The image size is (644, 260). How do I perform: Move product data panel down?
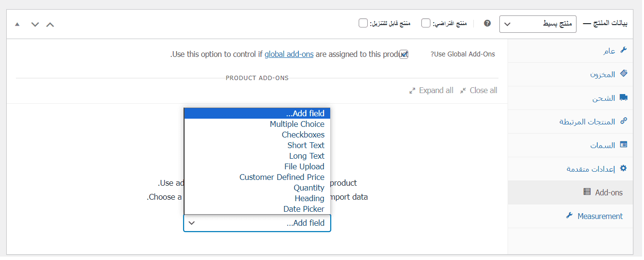pyautogui.click(x=35, y=24)
